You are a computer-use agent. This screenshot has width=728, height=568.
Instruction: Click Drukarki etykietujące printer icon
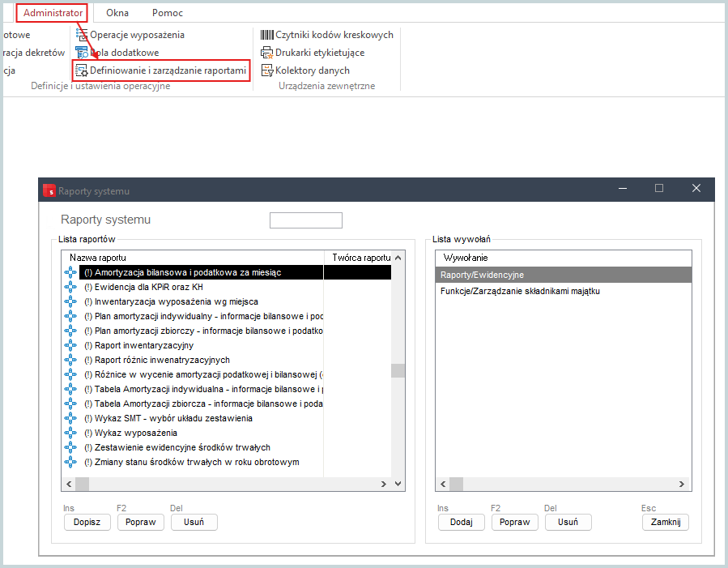pos(267,53)
